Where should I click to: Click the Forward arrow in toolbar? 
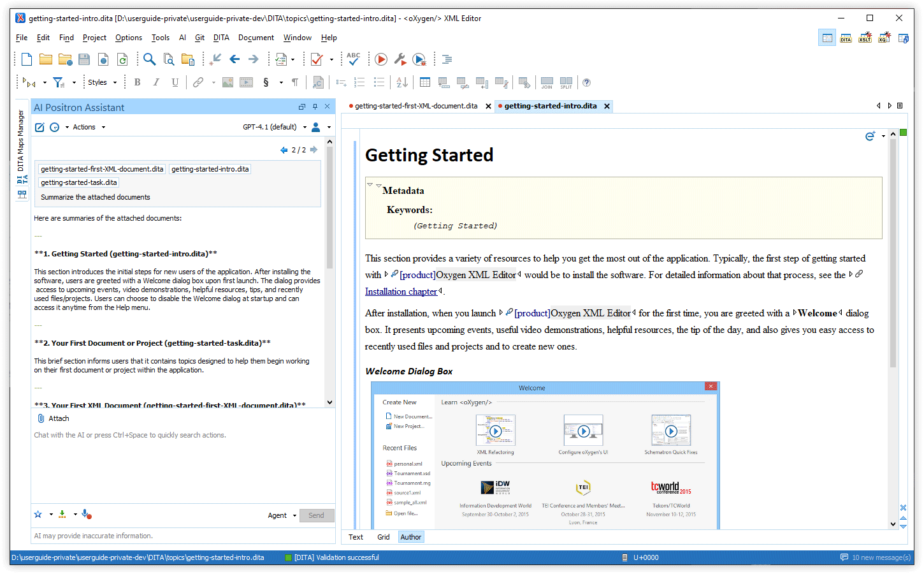tap(254, 59)
